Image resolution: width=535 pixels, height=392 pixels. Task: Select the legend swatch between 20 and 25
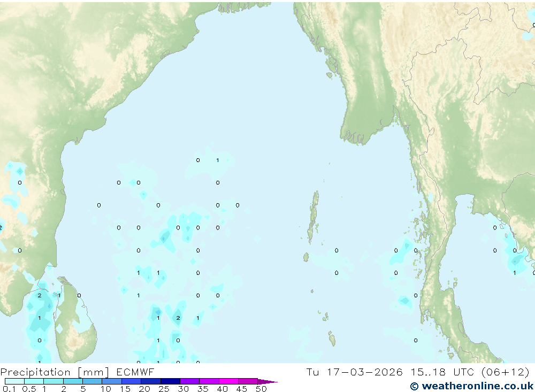151,381
